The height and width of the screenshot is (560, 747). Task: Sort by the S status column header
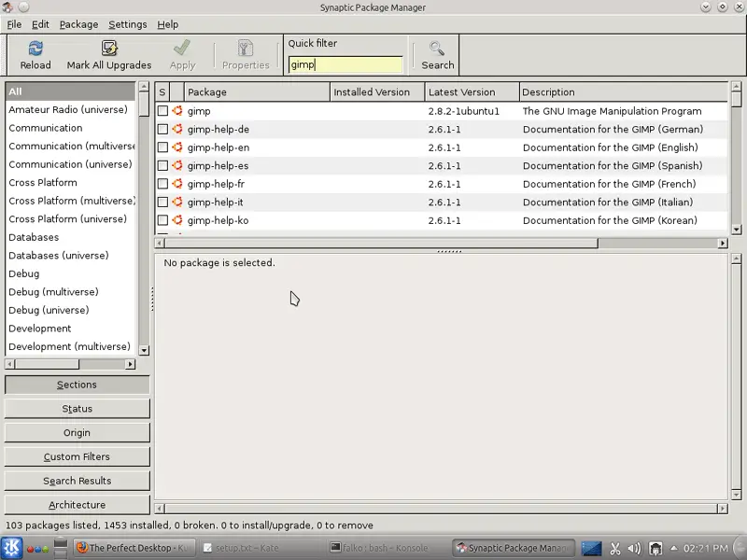point(162,91)
